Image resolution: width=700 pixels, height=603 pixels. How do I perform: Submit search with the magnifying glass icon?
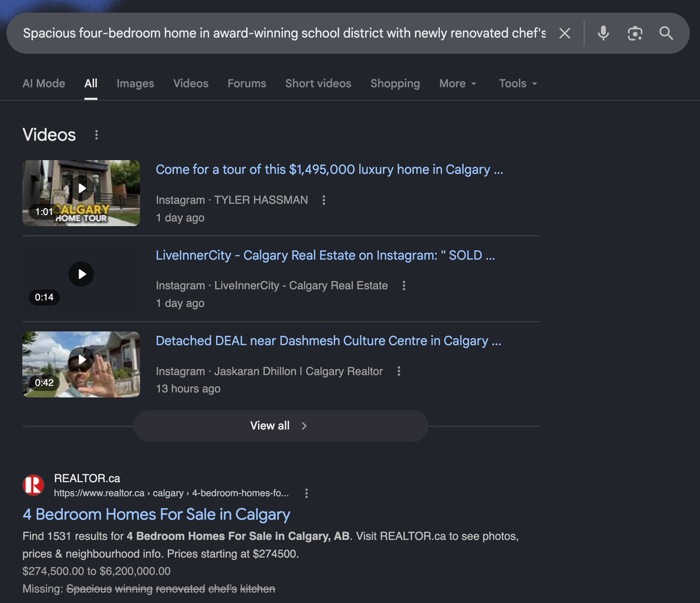[666, 33]
